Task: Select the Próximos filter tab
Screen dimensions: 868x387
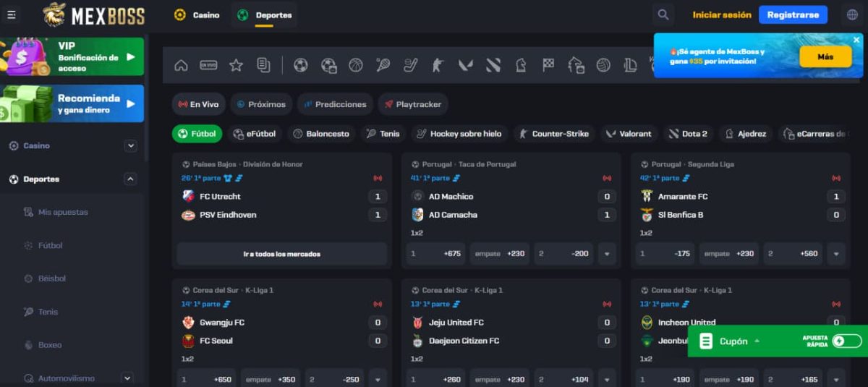Action: pos(261,104)
